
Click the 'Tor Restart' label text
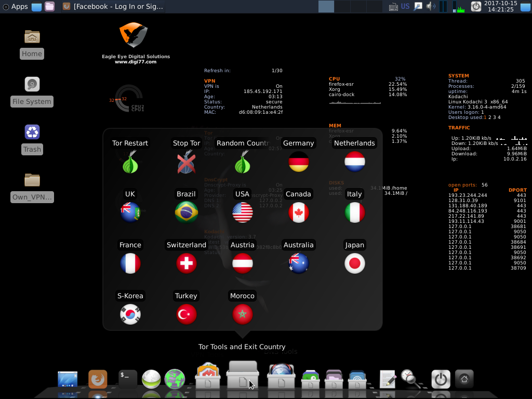pos(130,143)
